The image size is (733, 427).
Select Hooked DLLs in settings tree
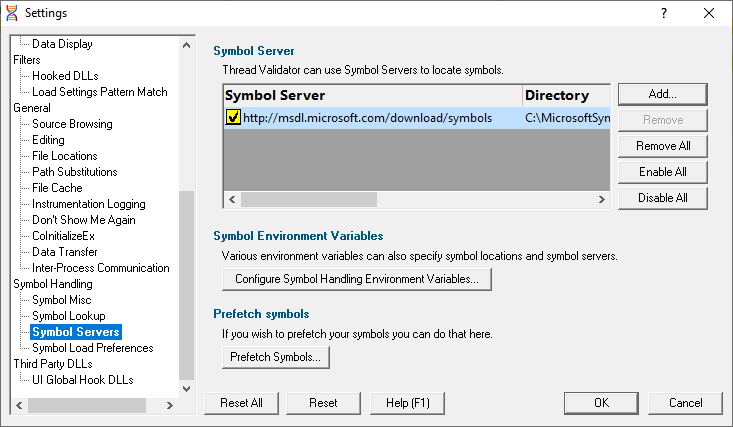click(65, 76)
